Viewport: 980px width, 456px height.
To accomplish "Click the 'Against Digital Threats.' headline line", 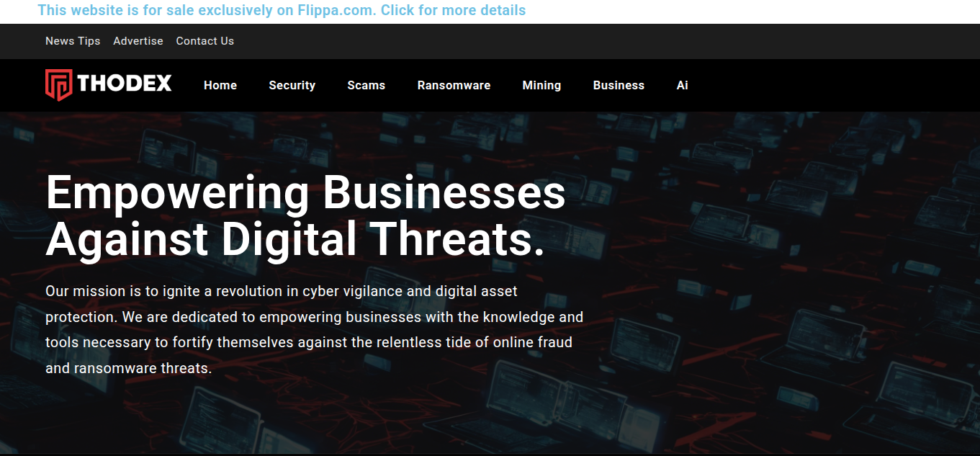I will (295, 239).
